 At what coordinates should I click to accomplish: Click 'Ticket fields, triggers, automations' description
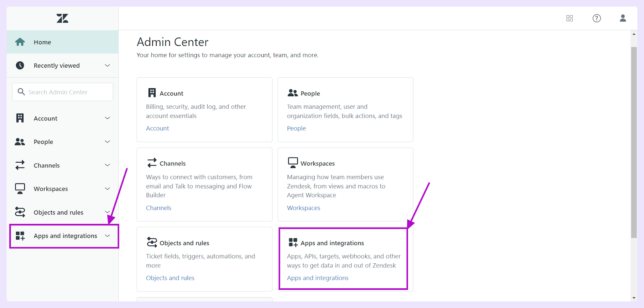(x=200, y=261)
